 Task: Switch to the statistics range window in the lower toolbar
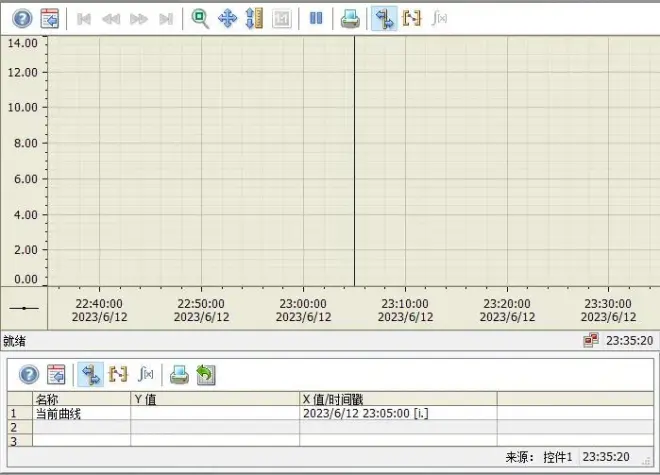click(x=118, y=374)
